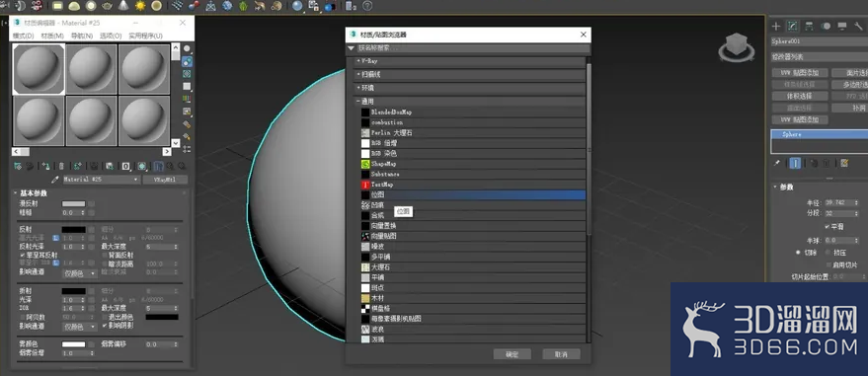Click the configure modifier sets icon
Viewport: 868px width, 376px height.
[844, 163]
